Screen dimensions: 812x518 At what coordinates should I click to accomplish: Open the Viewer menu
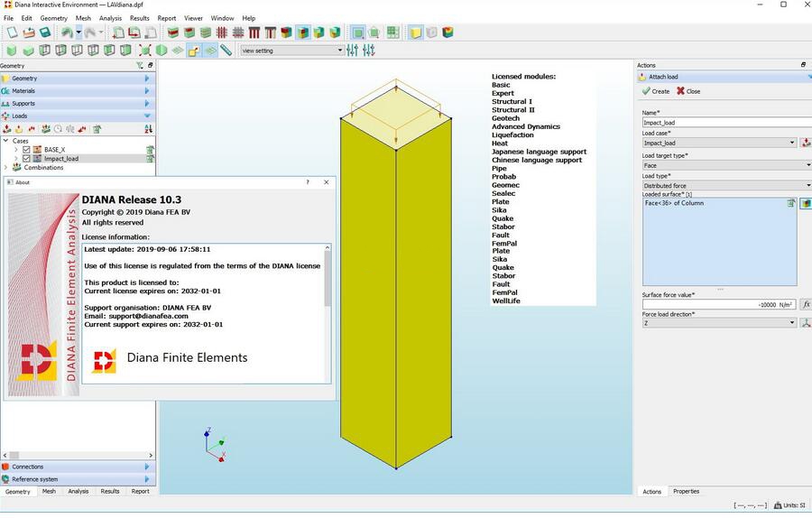point(193,18)
